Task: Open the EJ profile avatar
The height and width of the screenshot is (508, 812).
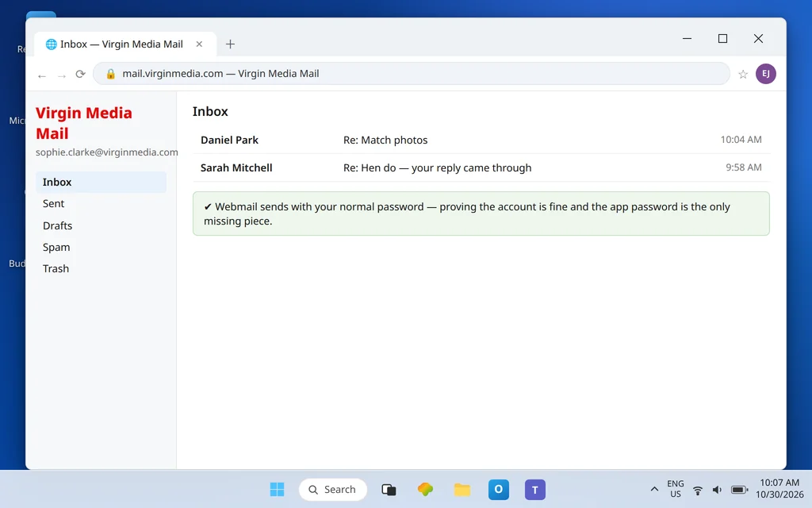Action: point(765,74)
